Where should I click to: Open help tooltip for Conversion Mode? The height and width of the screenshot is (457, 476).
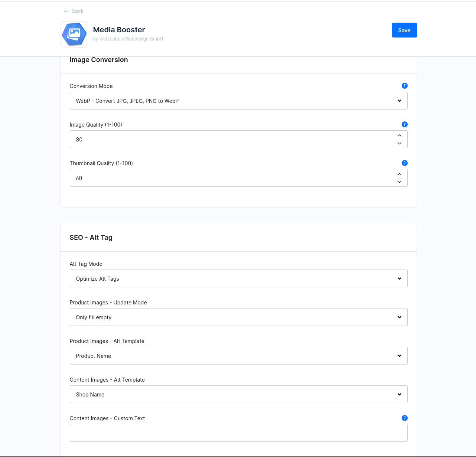pos(405,86)
